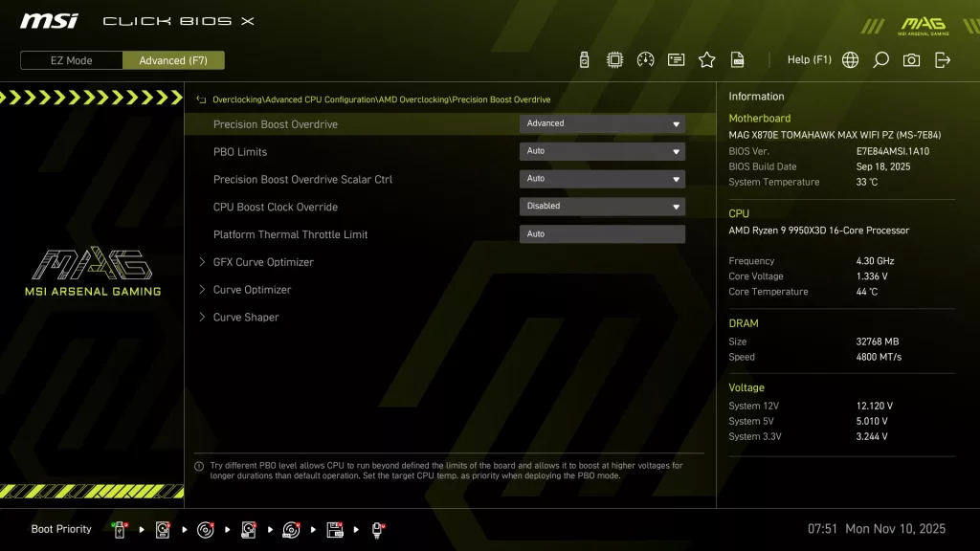
Task: Open search with the magnifier icon
Action: point(880,58)
